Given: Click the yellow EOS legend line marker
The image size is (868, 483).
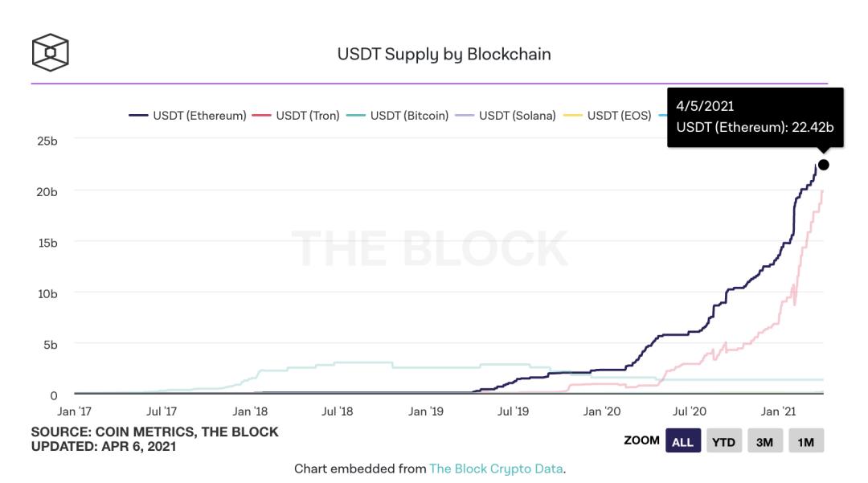Looking at the screenshot, I should (573, 116).
